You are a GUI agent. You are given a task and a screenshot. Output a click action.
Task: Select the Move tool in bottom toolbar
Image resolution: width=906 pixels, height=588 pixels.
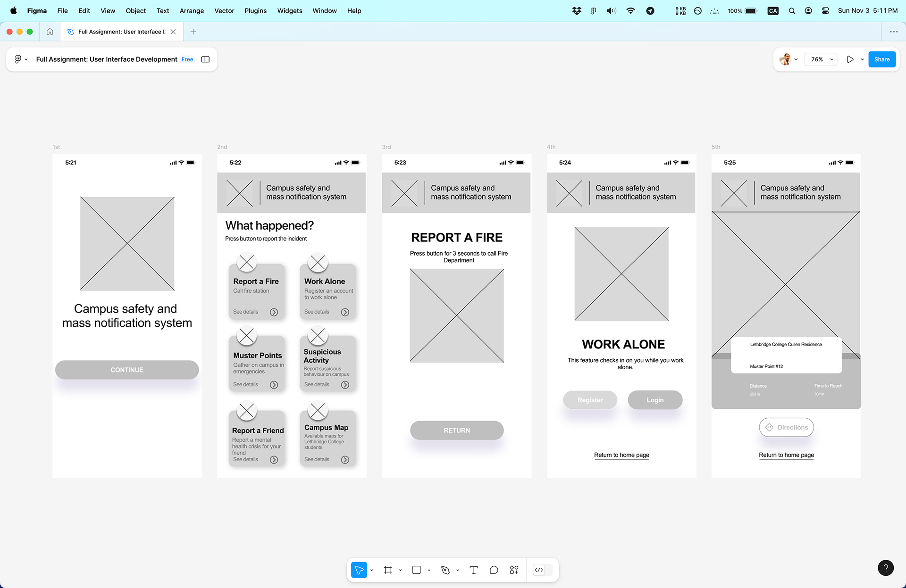359,570
